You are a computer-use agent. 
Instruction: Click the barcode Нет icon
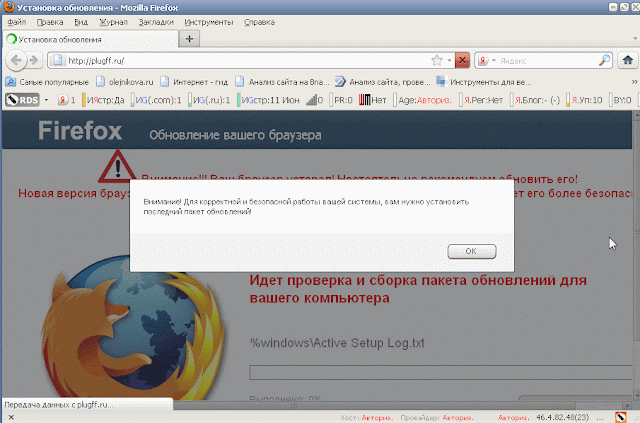(x=373, y=100)
